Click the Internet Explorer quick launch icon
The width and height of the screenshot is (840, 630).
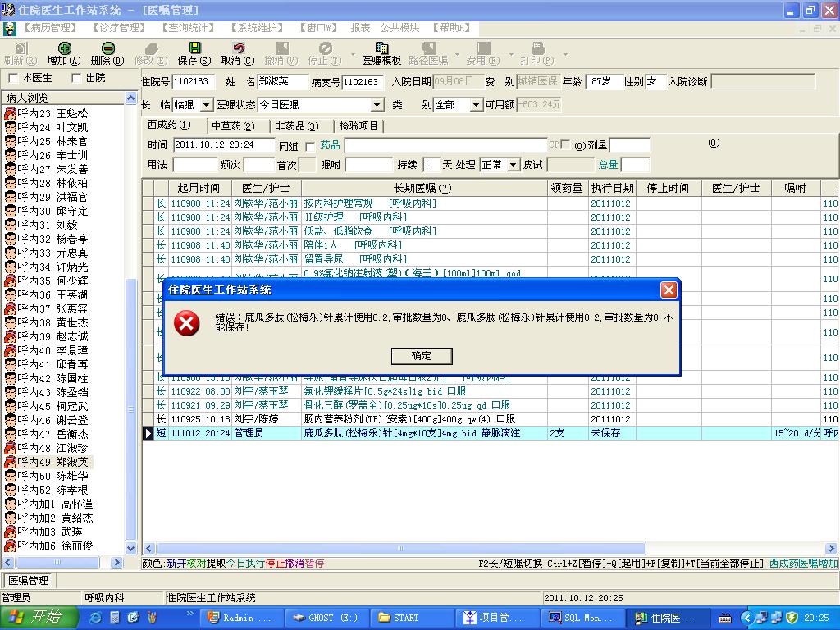(95, 618)
